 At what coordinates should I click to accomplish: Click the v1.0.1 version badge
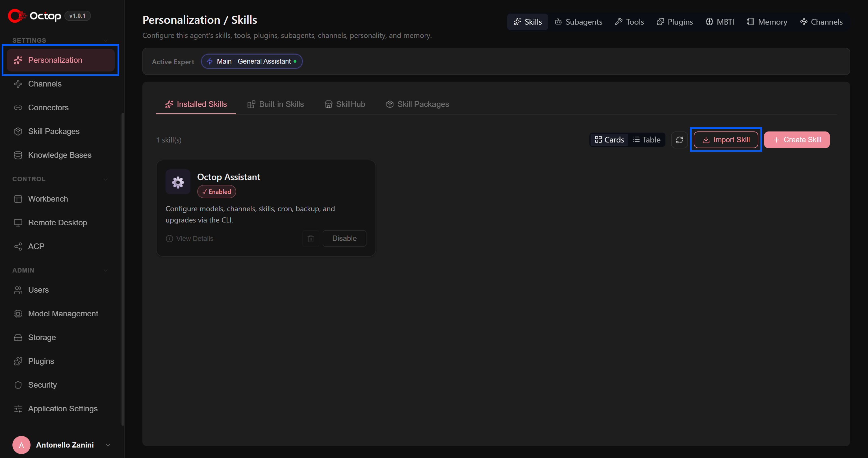pyautogui.click(x=77, y=16)
